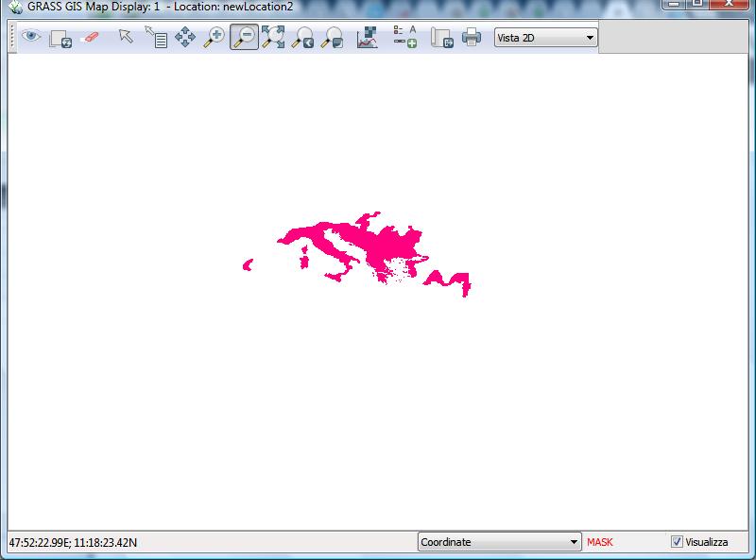Click the Display map eye icon
Screen dimensions: 756x560
point(31,36)
